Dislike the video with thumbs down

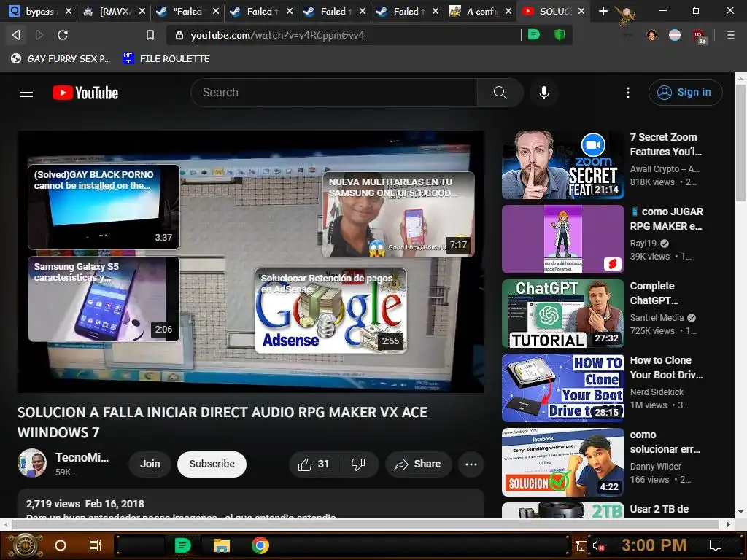[358, 464]
